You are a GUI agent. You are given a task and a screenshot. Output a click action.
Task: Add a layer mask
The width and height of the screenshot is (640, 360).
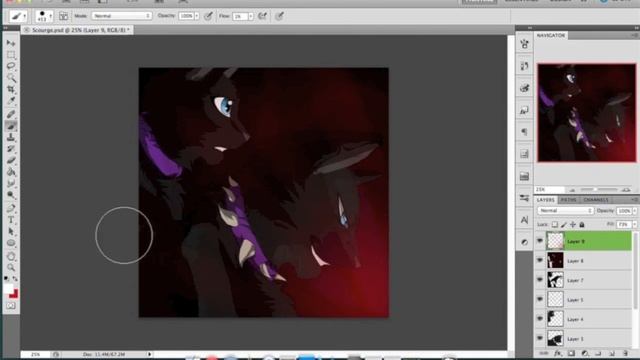click(x=571, y=353)
